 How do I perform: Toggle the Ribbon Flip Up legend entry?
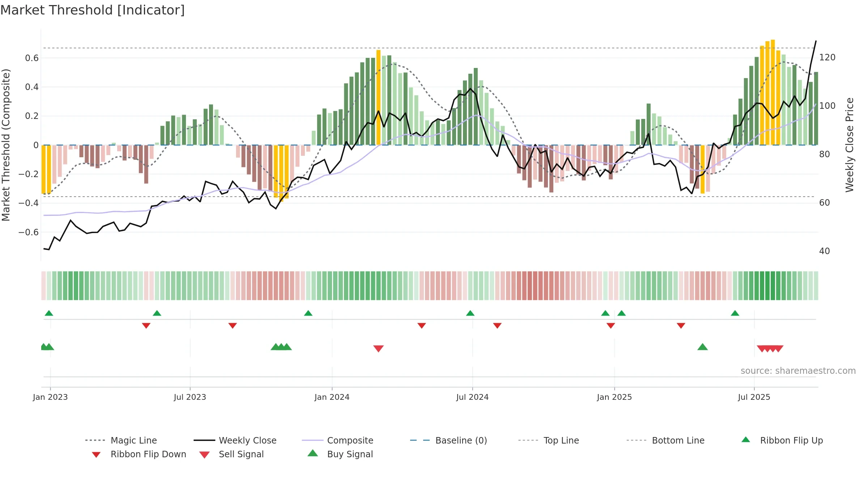782,440
